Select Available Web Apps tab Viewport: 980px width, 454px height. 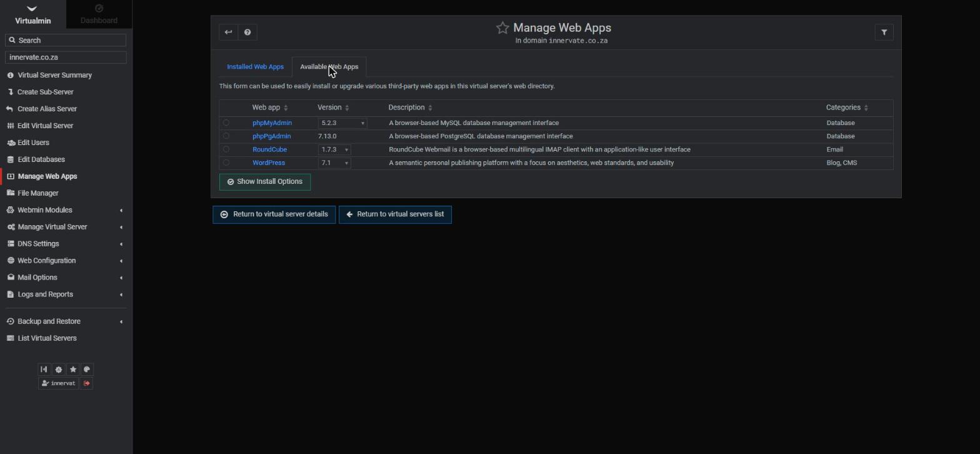tap(329, 67)
